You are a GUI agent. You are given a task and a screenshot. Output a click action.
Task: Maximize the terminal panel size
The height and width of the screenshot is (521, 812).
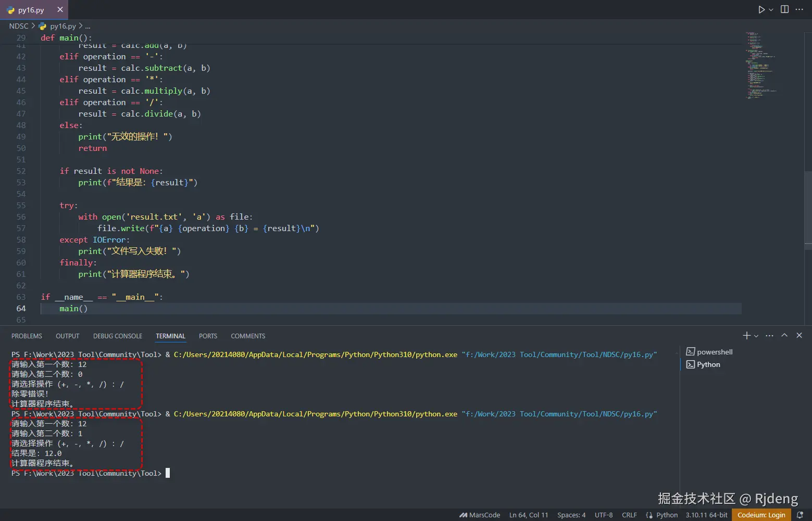coord(784,336)
